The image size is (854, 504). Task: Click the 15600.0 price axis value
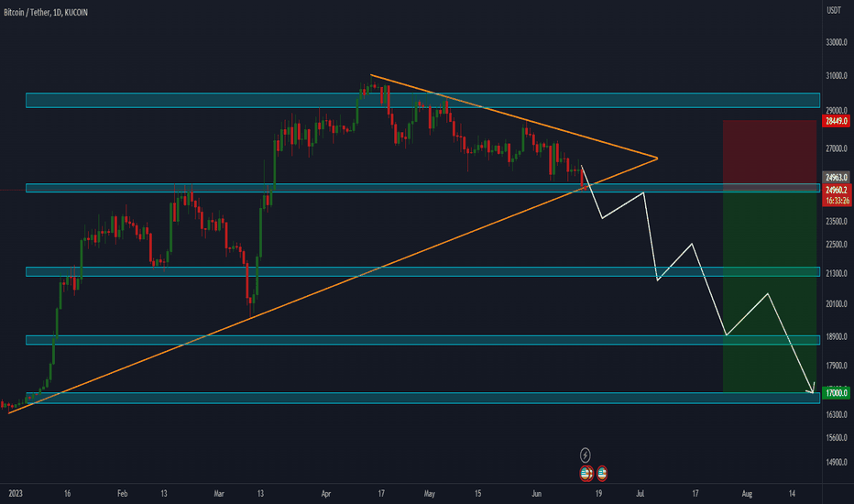(836, 437)
